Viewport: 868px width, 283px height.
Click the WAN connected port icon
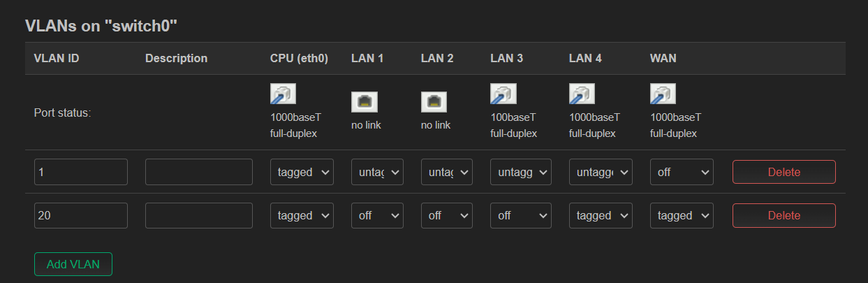[x=663, y=94]
